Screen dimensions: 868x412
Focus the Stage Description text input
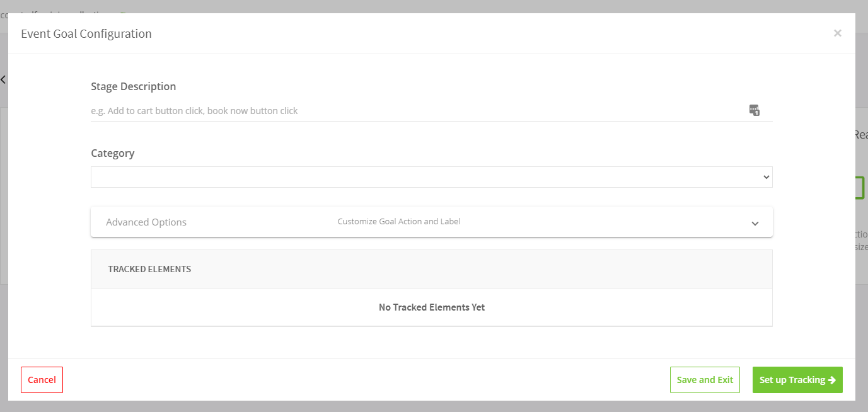[416, 111]
